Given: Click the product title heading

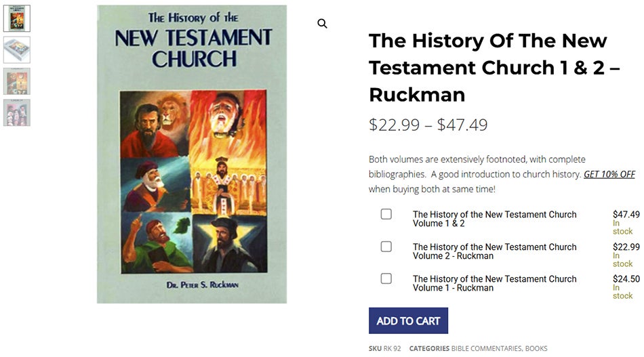Looking at the screenshot, I should pos(494,67).
